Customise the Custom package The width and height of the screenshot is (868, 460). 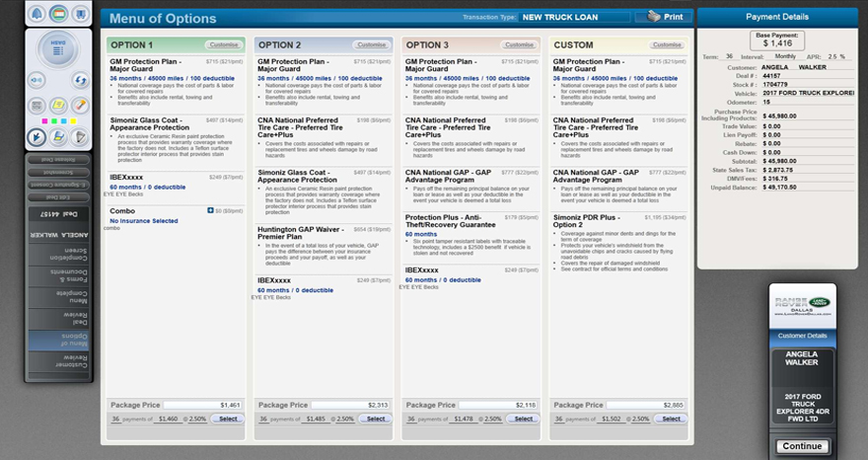coord(667,44)
